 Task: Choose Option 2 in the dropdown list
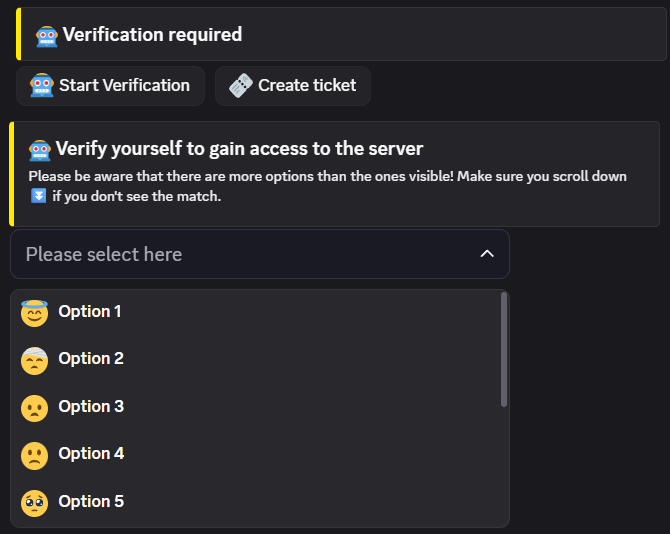(x=91, y=359)
